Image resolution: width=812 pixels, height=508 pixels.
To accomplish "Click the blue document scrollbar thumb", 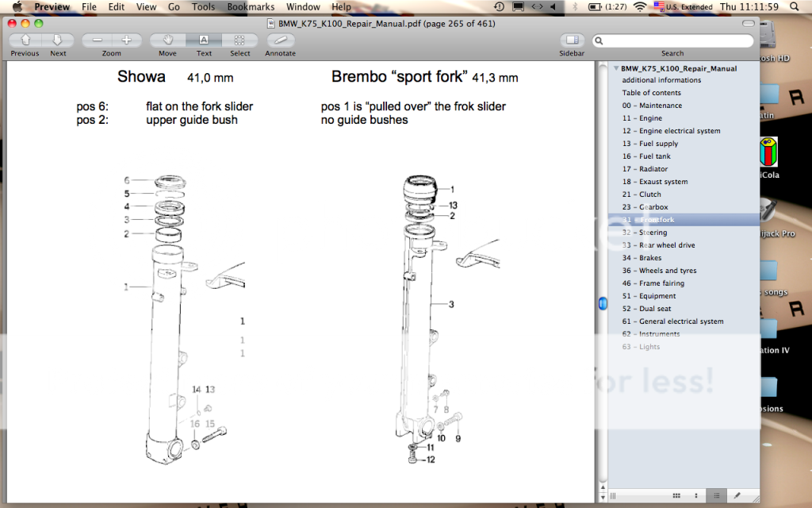I will [603, 303].
